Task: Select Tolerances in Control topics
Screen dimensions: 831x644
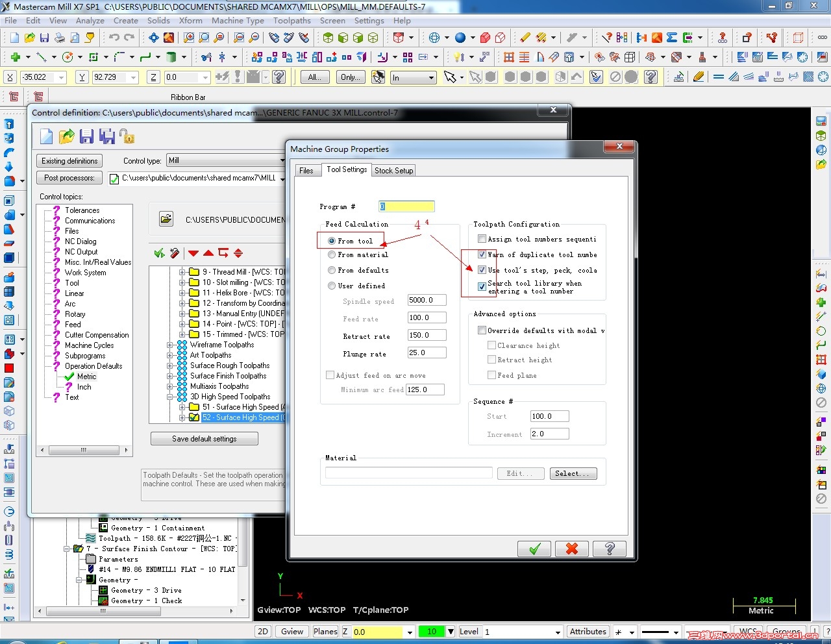Action: (x=82, y=210)
